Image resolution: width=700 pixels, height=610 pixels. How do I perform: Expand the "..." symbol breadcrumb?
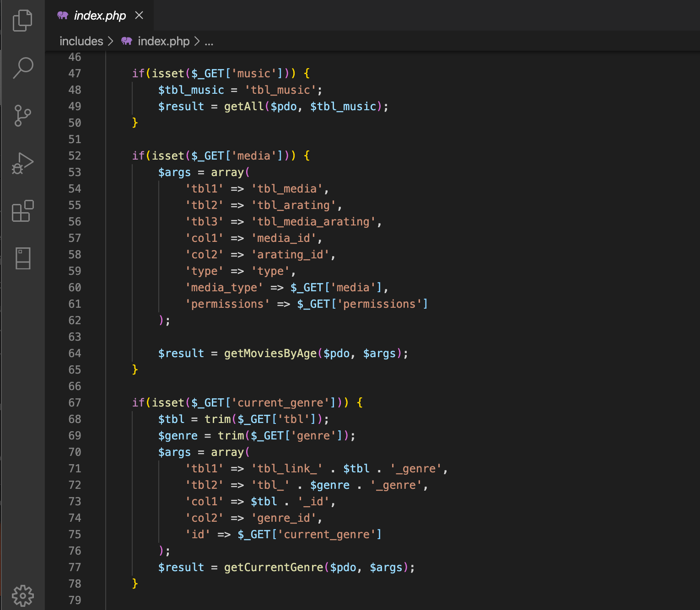tap(209, 41)
